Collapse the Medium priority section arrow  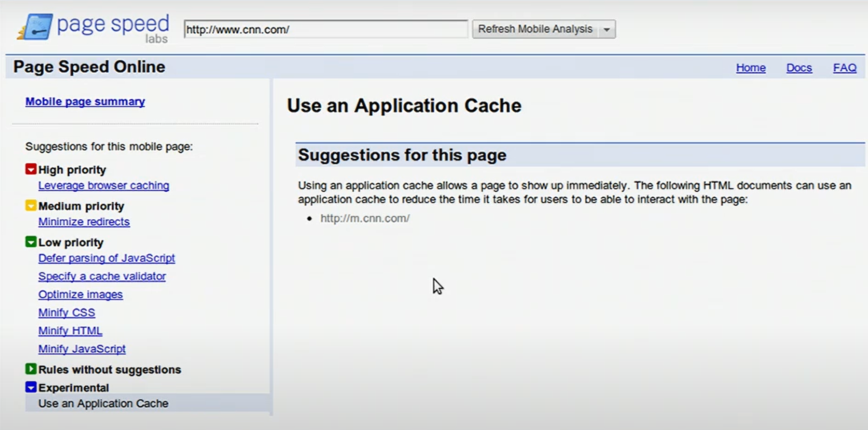pyautogui.click(x=31, y=205)
